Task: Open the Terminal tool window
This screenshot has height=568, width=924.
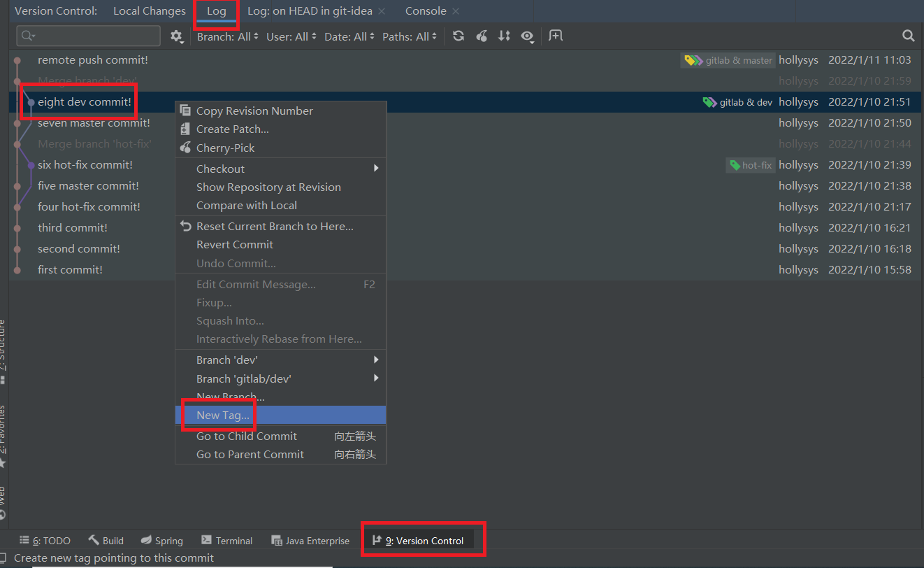Action: 226,541
